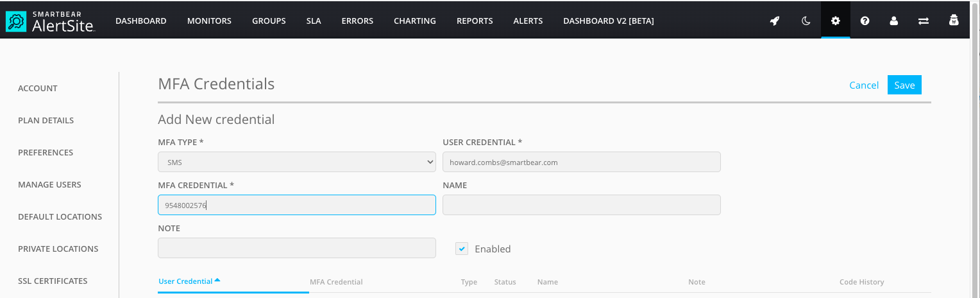Go to the Charting menu
Screen dimensions: 980x298
point(414,21)
